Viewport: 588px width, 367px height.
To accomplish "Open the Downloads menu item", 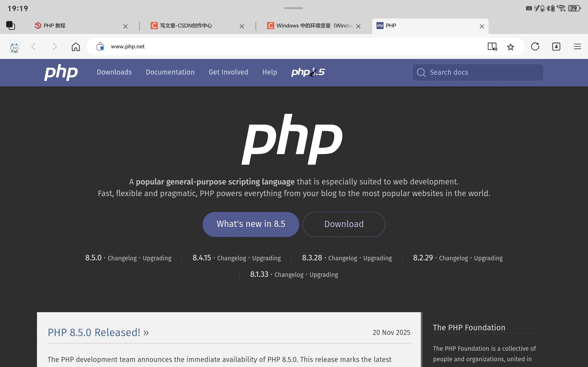I will [114, 72].
